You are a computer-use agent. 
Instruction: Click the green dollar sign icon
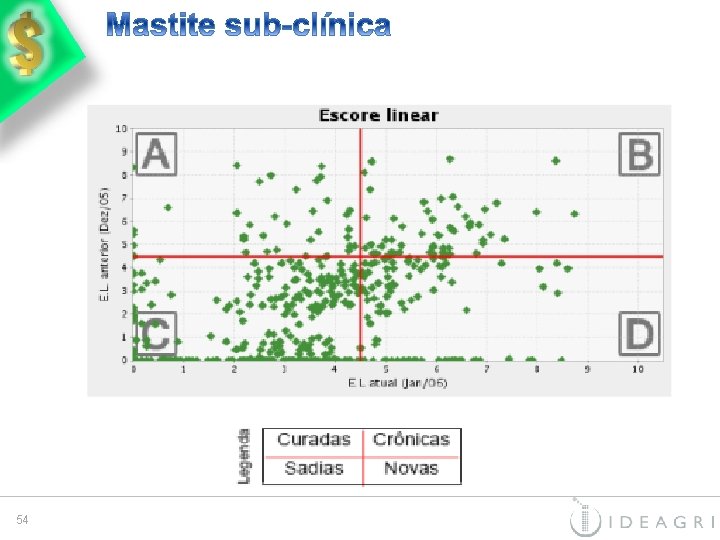click(27, 45)
